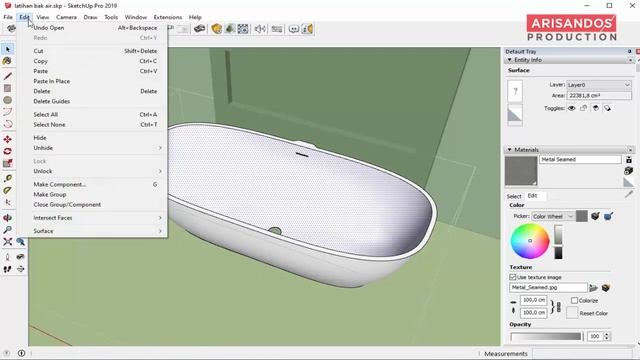Choose the Rectangle drawing tool
The width and height of the screenshot is (640, 360).
coord(7,88)
